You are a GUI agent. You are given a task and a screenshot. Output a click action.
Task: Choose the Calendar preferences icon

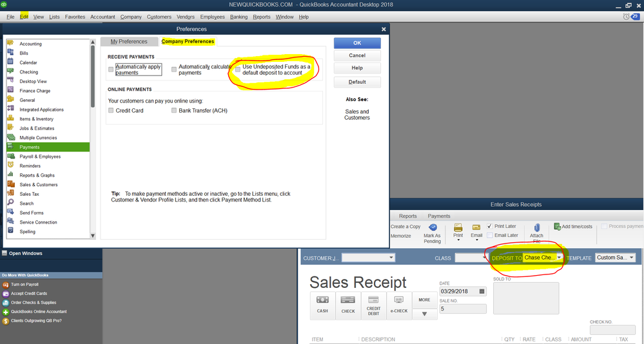click(x=11, y=62)
